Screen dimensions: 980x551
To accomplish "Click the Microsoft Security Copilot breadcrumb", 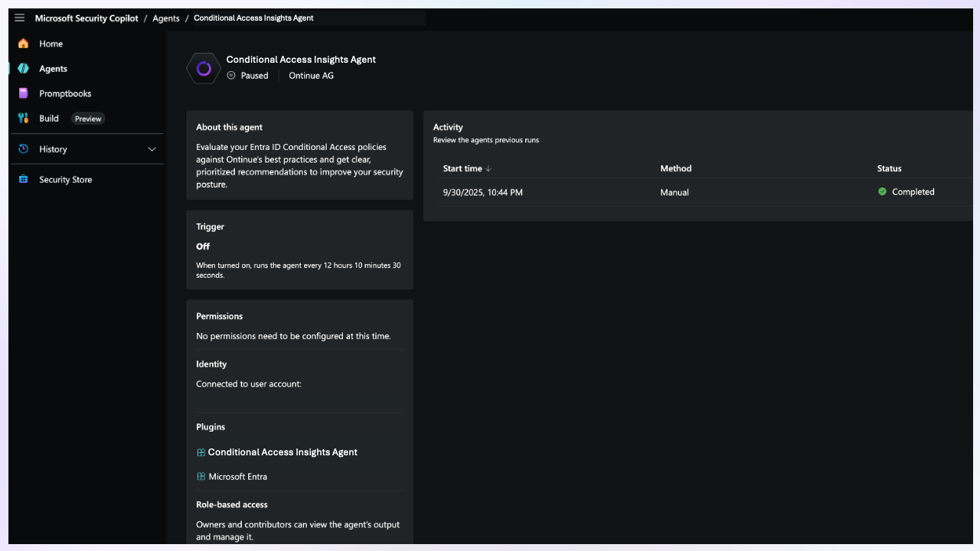I will (87, 18).
